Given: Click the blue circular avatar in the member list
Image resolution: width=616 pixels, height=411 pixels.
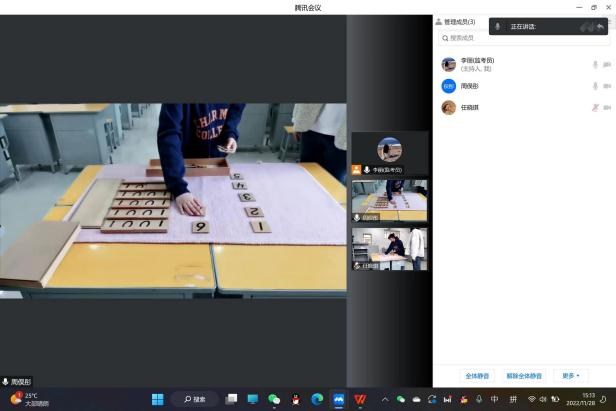Looking at the screenshot, I should [x=448, y=86].
